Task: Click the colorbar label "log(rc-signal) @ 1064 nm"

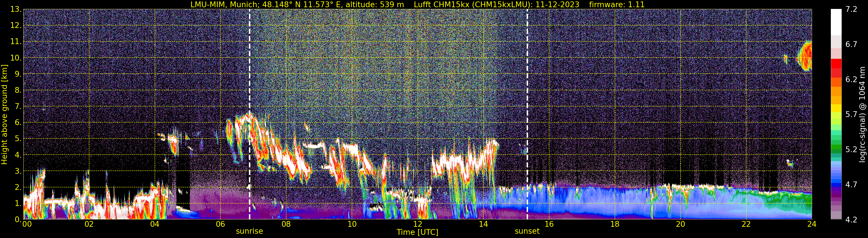Action: click(x=862, y=114)
